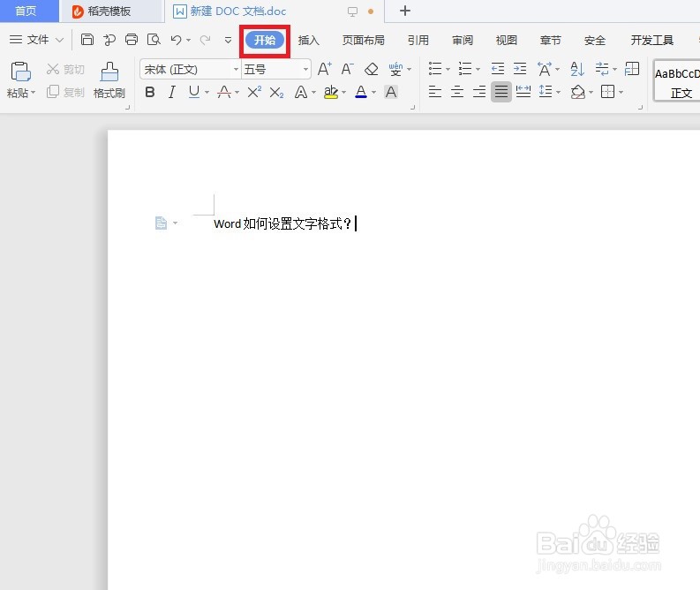Image resolution: width=700 pixels, height=590 pixels.
Task: Decrease font size with A- icon
Action: point(347,69)
